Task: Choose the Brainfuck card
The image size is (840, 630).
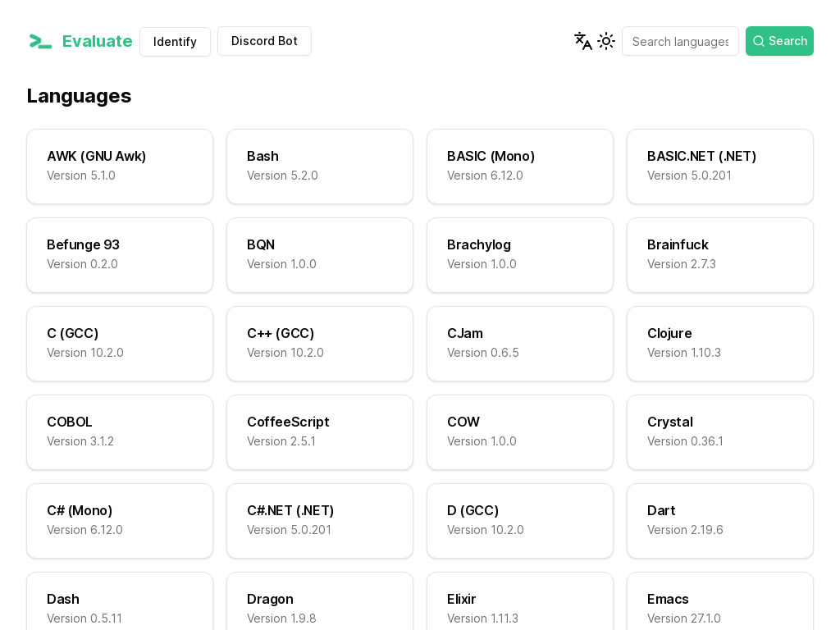Action: (720, 255)
